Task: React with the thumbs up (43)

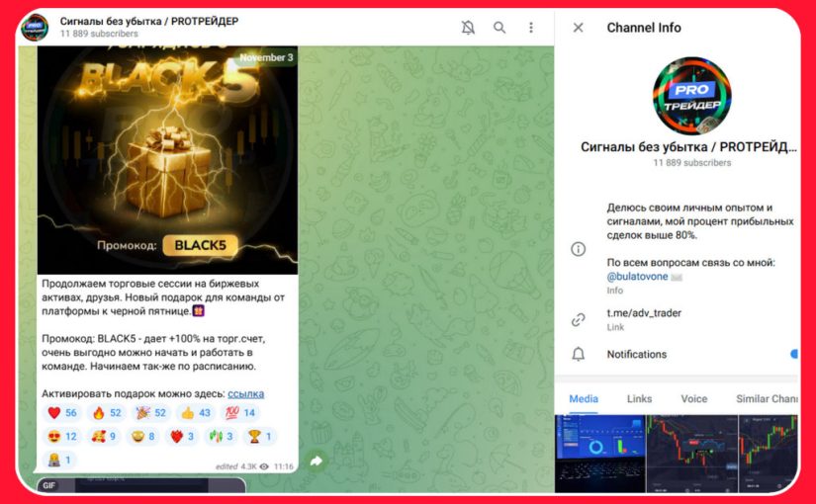Action: (196, 413)
